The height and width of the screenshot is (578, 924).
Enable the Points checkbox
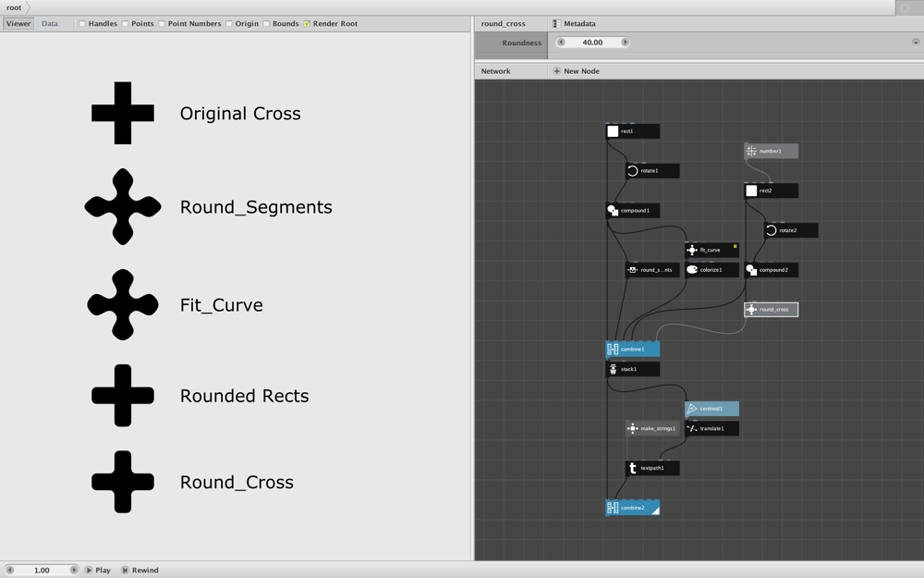126,24
